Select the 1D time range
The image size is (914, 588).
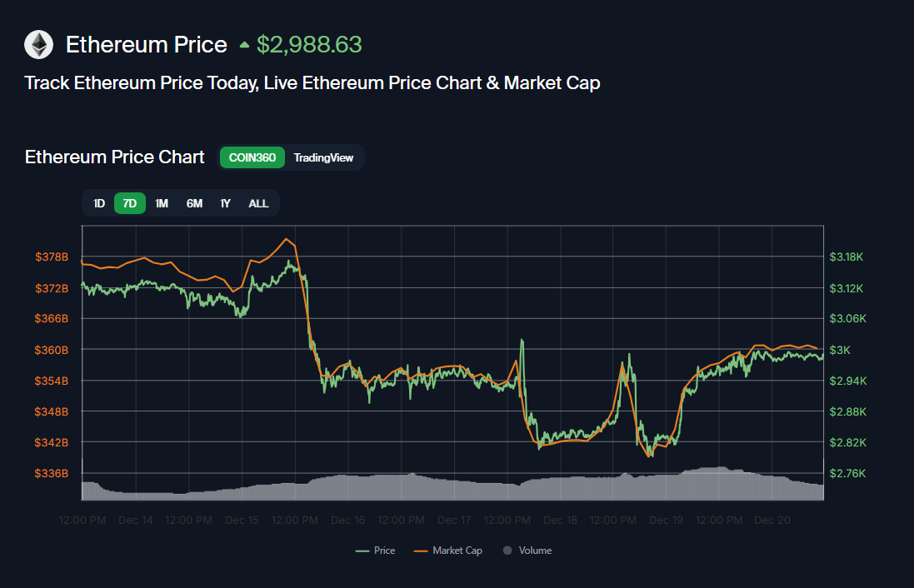click(99, 202)
